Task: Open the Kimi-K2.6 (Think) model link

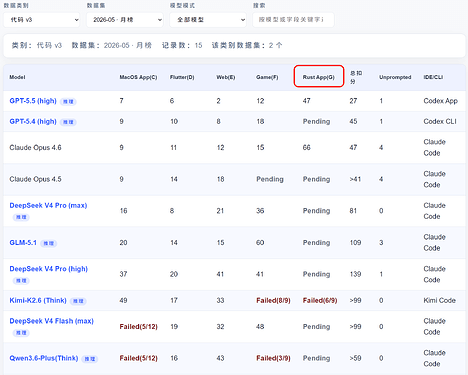Action: coord(38,300)
